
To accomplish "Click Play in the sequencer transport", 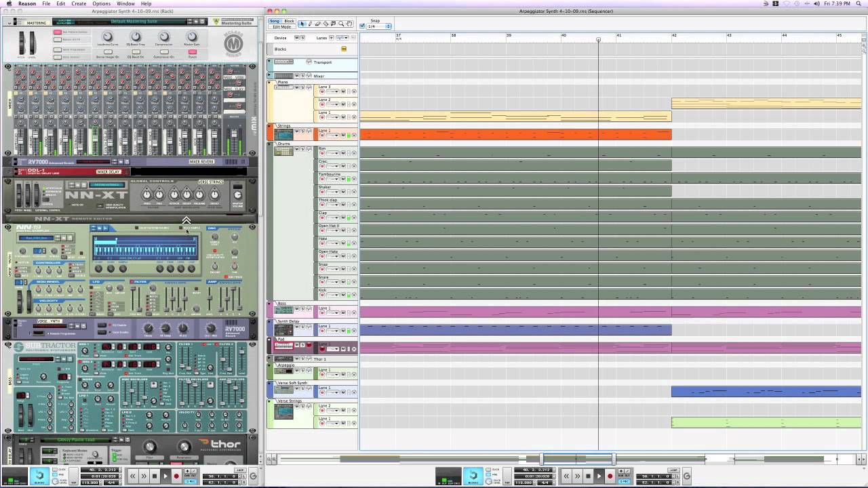I will pyautogui.click(x=599, y=476).
